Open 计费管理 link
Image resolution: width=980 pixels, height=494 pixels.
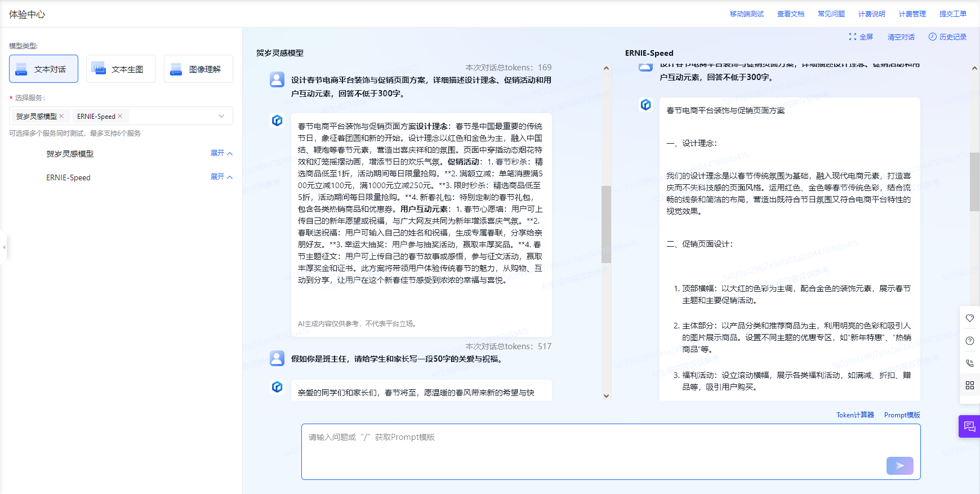point(912,14)
